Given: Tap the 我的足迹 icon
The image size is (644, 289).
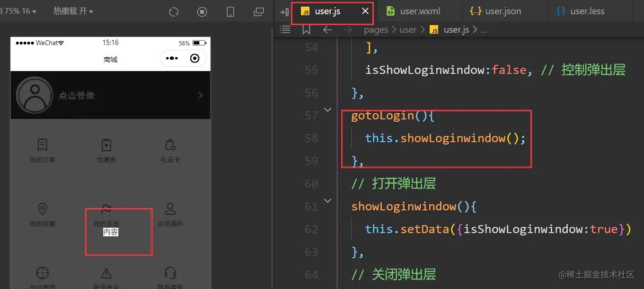Looking at the screenshot, I should (106, 208).
